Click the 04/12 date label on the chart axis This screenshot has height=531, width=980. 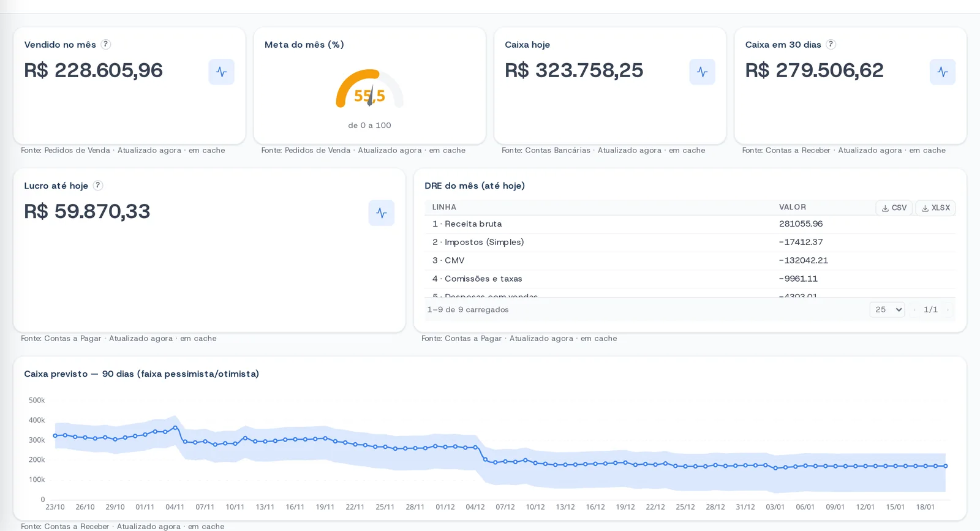coord(475,507)
